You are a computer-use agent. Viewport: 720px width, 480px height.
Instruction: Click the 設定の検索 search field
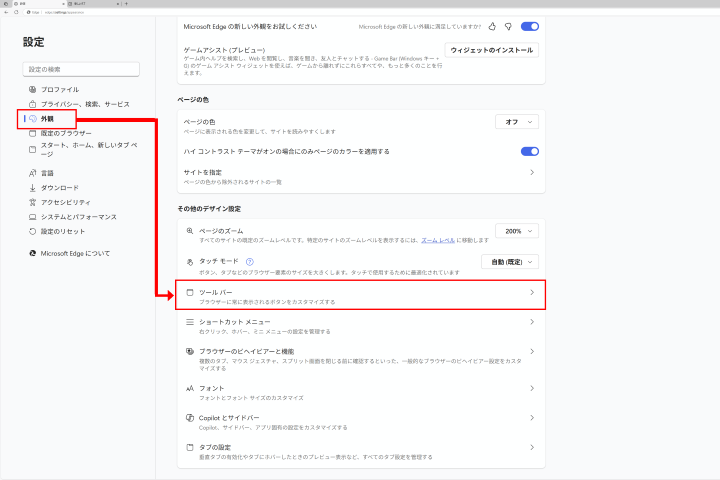[x=81, y=69]
